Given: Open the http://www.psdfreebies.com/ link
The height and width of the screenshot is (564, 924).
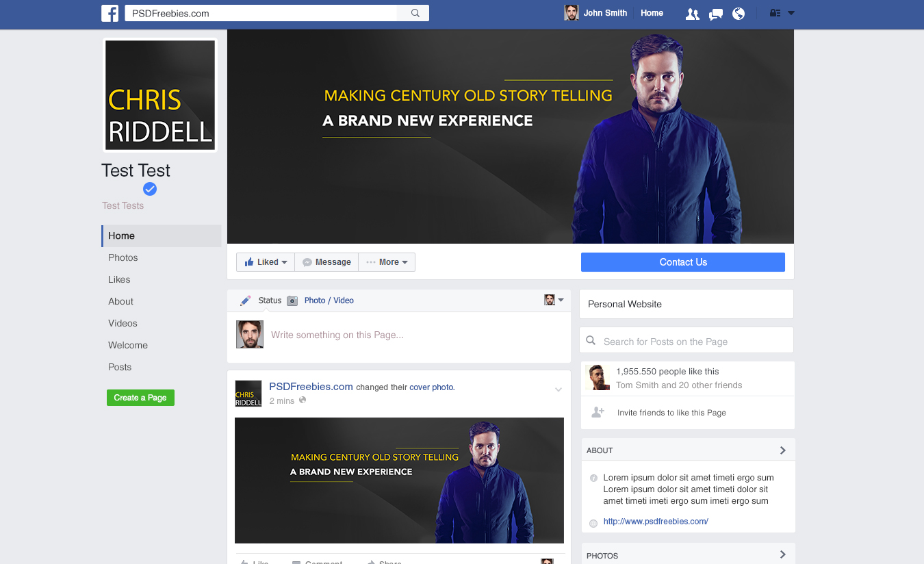Looking at the screenshot, I should pyautogui.click(x=656, y=521).
